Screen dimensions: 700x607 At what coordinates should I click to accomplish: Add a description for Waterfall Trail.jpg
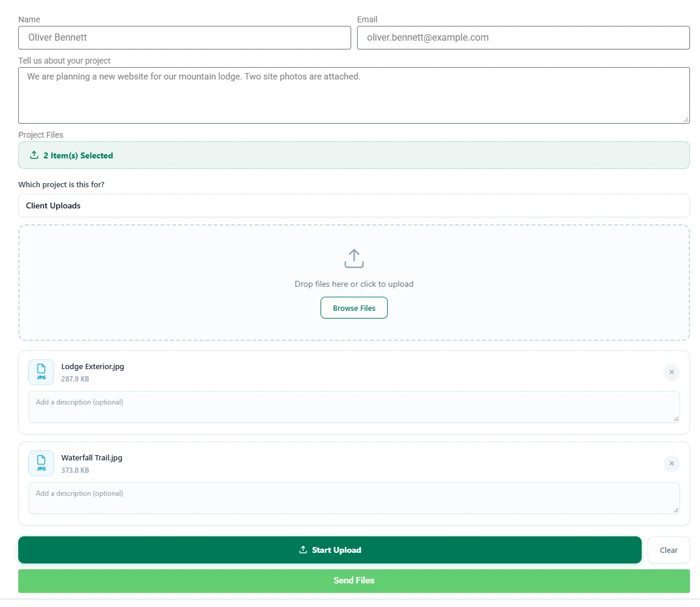click(354, 498)
